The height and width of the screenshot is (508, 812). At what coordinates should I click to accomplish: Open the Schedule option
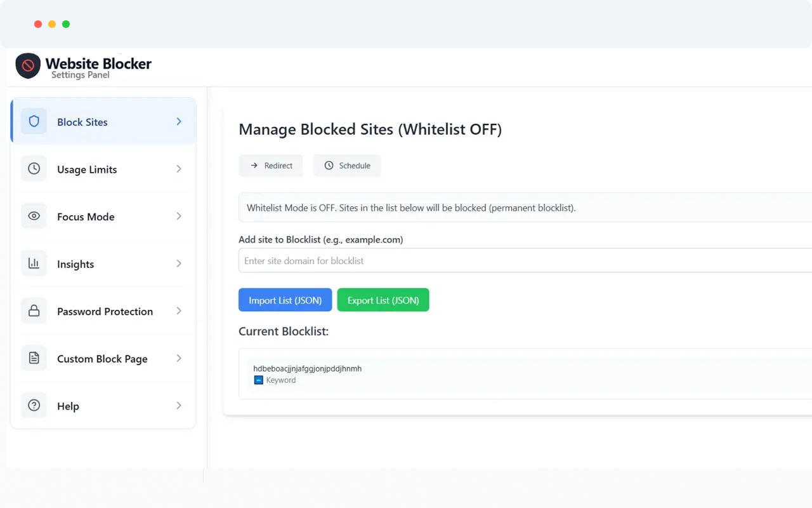pos(347,166)
